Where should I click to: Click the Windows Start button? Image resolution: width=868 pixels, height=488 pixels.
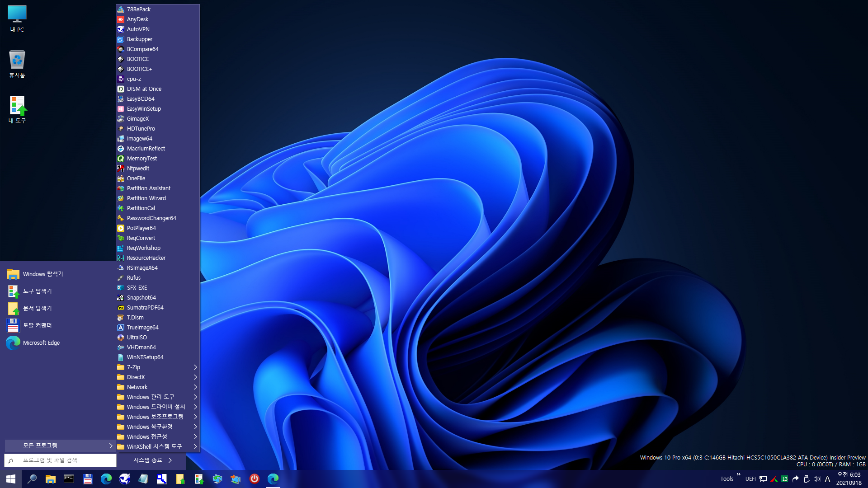[x=11, y=479]
